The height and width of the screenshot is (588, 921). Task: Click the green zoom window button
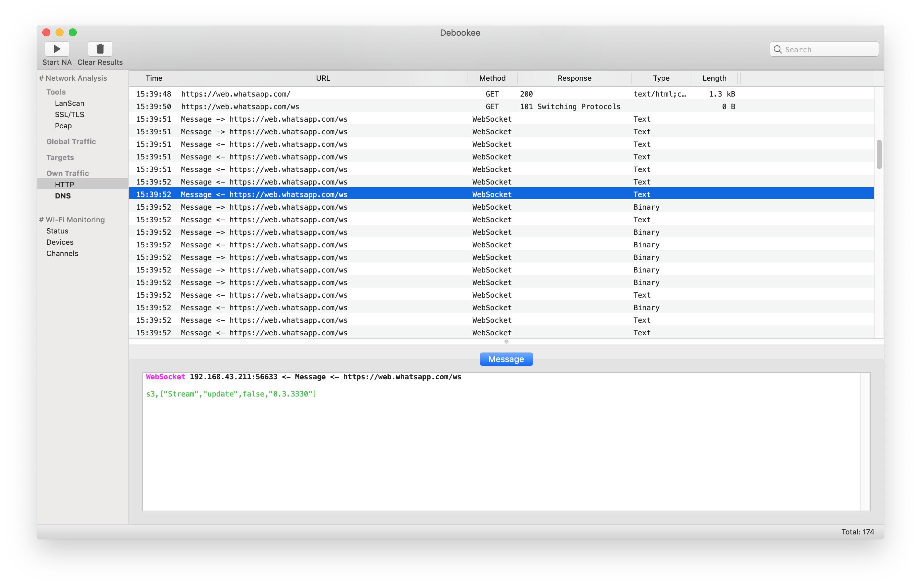point(73,32)
